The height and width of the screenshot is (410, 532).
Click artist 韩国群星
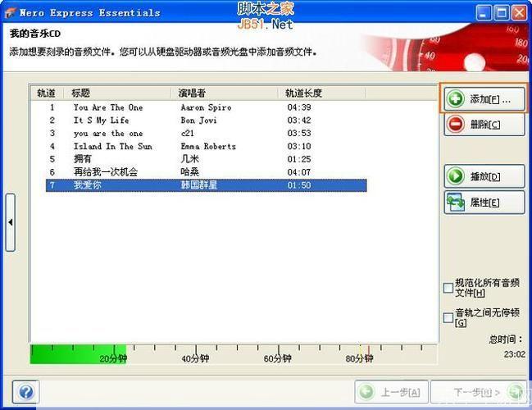tap(199, 185)
